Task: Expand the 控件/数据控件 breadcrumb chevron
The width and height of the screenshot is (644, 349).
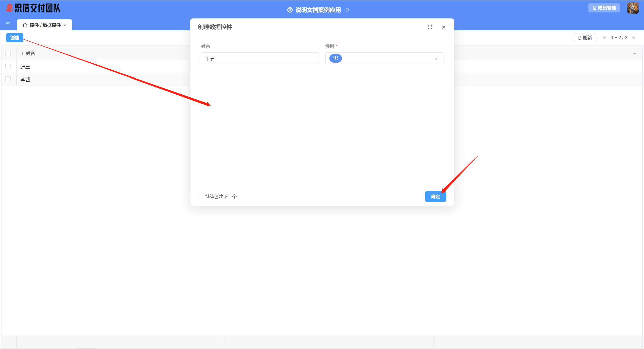Action: pos(65,25)
